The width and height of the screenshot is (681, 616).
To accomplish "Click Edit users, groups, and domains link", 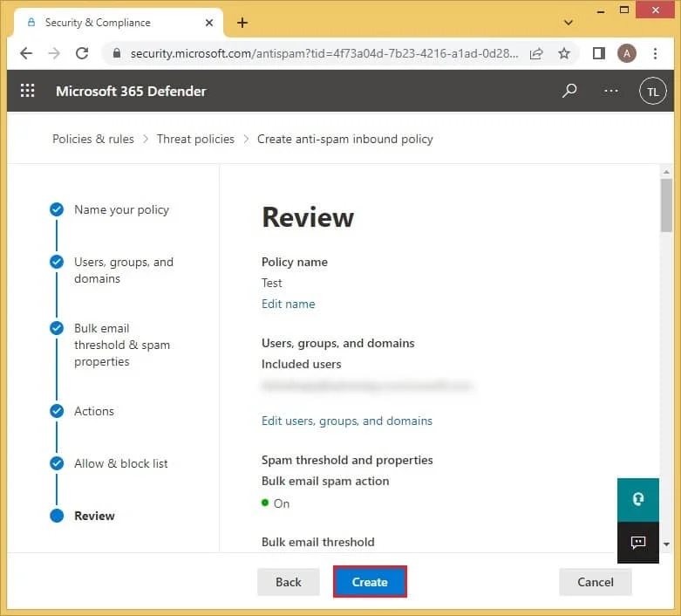I will 346,421.
